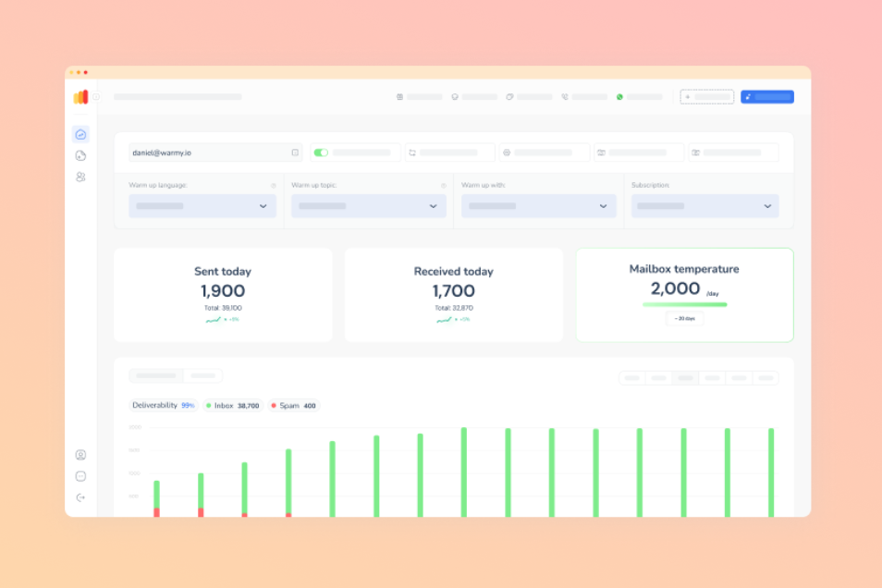Click the Received today value 1,700
This screenshot has height=588, width=882.
(453, 291)
